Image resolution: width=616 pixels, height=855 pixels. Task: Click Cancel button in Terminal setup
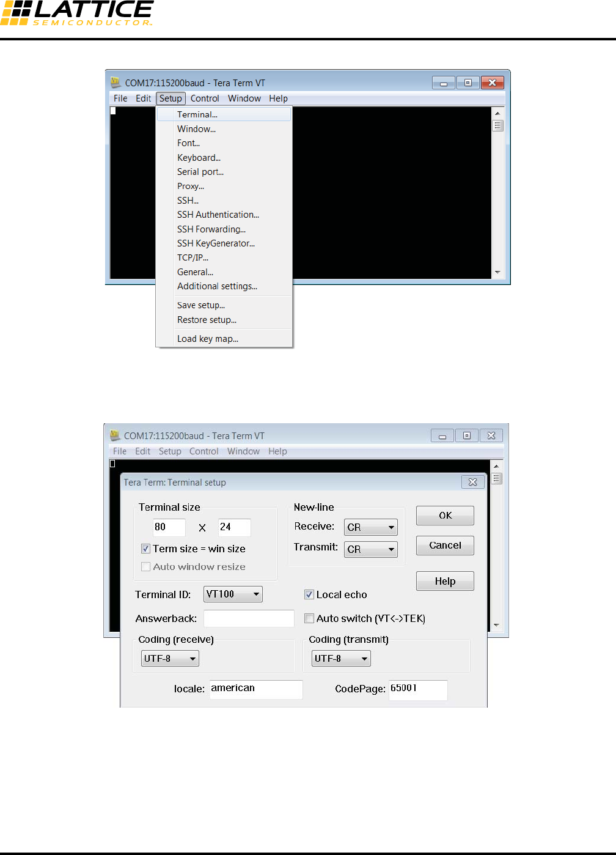(x=445, y=546)
